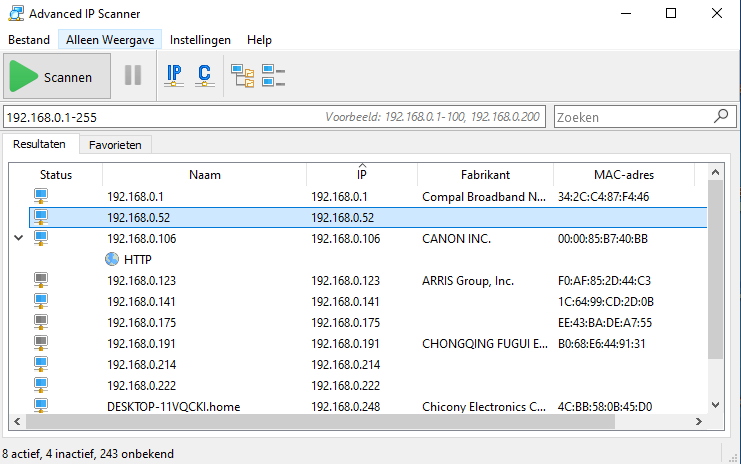Viewport: 741px width, 464px height.
Task: Click manufacturer CHONGQING FUGUI E...
Action: (x=485, y=344)
